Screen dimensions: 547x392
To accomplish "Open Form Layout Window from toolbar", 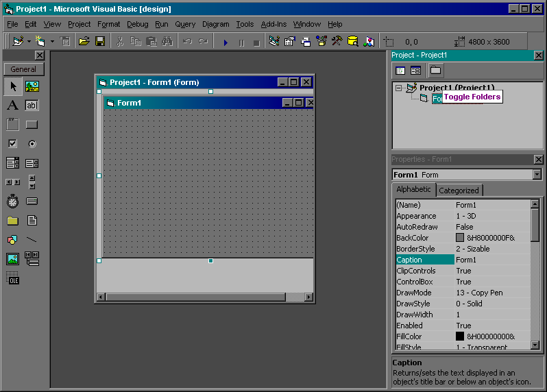I will pyautogui.click(x=306, y=42).
